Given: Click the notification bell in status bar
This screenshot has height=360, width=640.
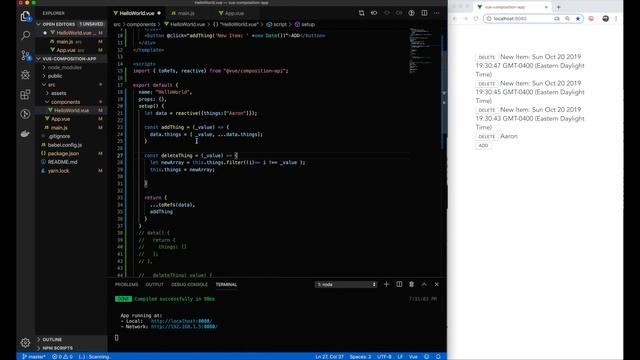Looking at the screenshot, I should click(x=438, y=356).
